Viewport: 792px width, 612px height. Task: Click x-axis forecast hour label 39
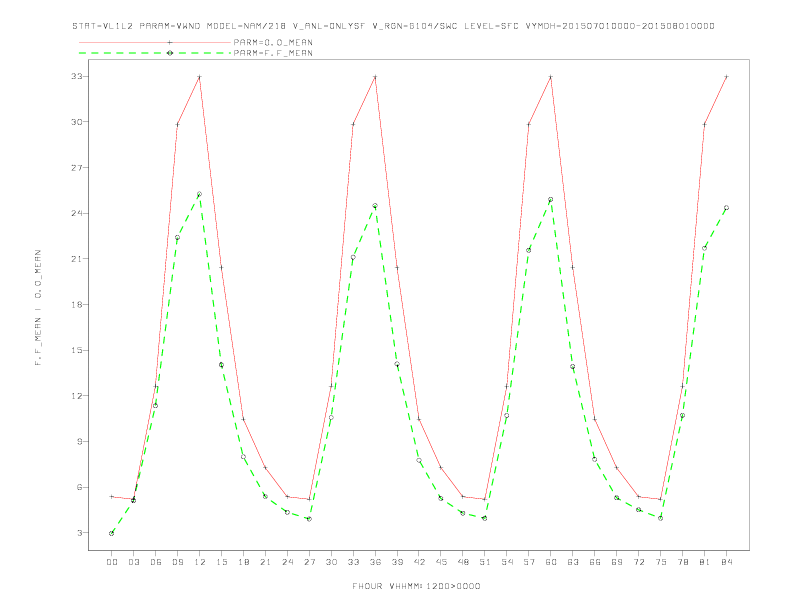click(x=397, y=562)
